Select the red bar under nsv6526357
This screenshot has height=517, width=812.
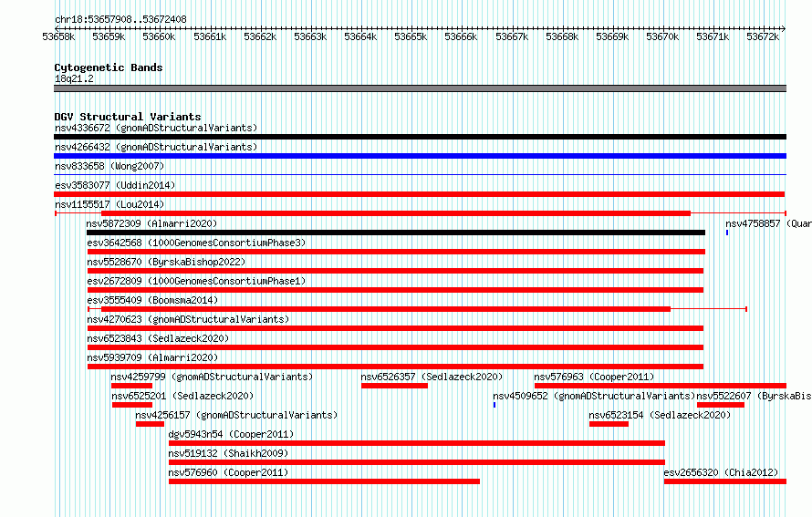coord(395,386)
